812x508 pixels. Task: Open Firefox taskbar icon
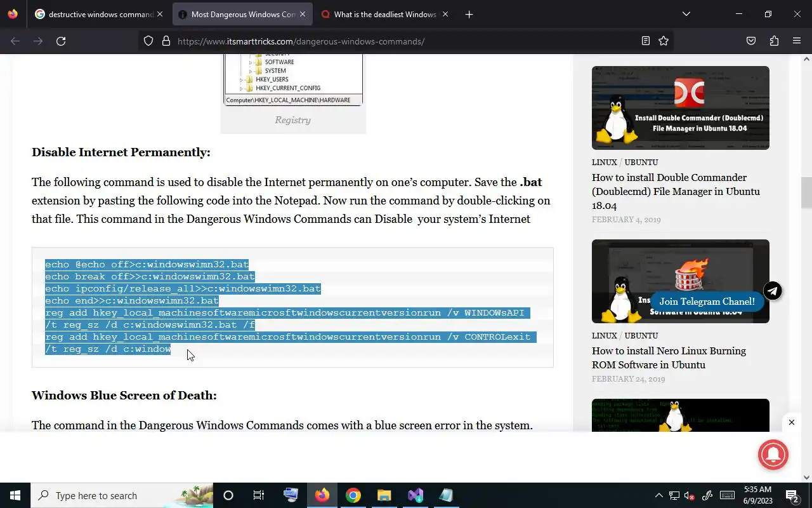tap(322, 495)
